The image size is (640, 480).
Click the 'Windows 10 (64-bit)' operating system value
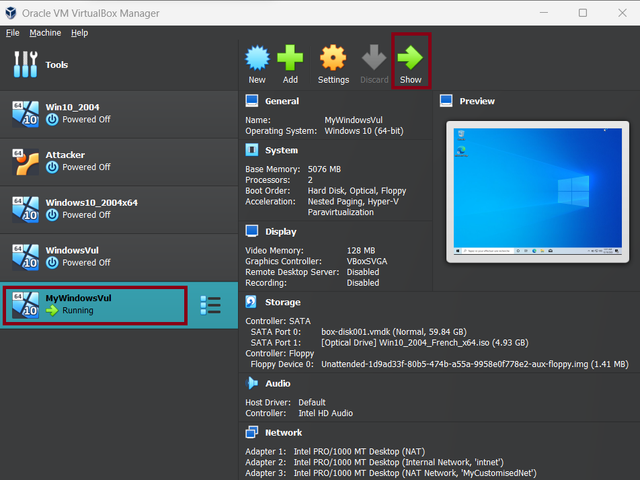(364, 131)
